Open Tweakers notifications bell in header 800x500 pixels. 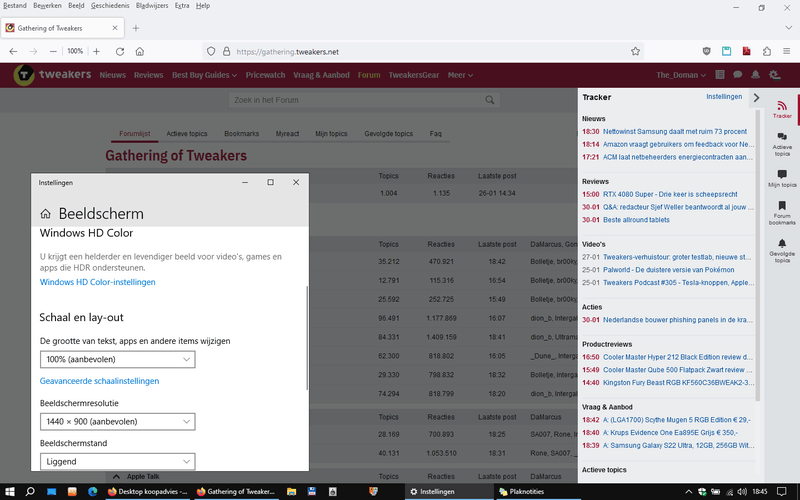[756, 75]
